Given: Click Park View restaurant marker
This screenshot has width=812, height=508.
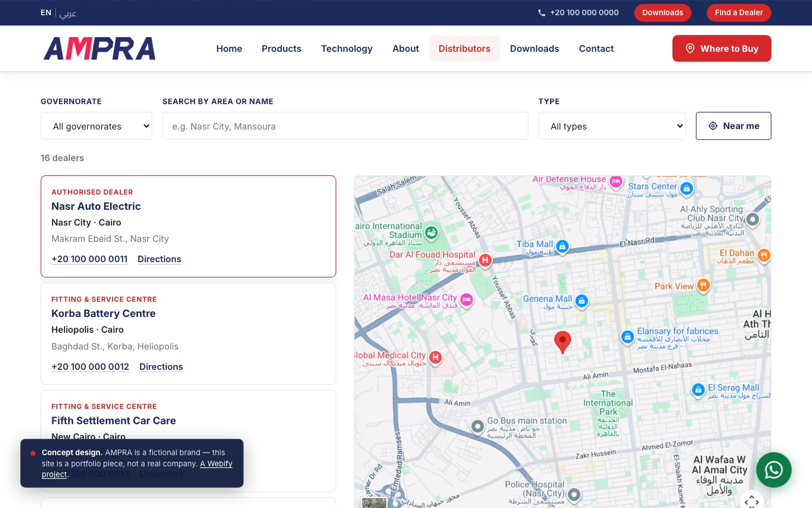Looking at the screenshot, I should click(703, 285).
